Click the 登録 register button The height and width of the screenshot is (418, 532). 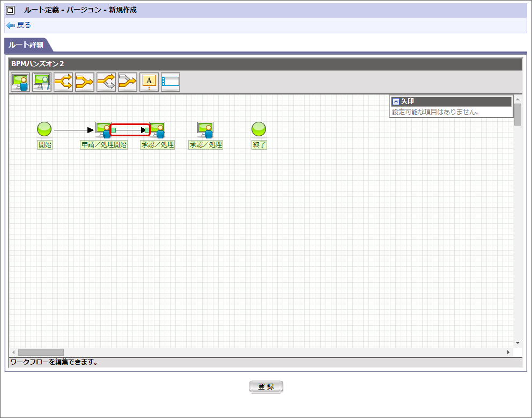coord(266,386)
